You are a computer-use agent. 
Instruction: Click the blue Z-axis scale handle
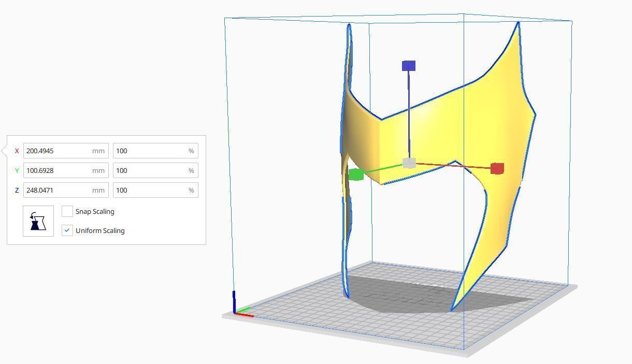coord(409,66)
